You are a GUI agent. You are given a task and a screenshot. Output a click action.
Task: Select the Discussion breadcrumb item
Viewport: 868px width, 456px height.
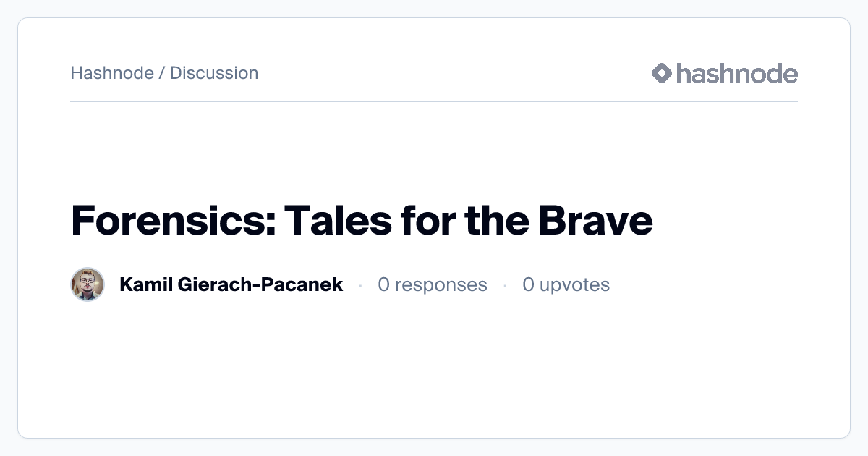[x=214, y=73]
